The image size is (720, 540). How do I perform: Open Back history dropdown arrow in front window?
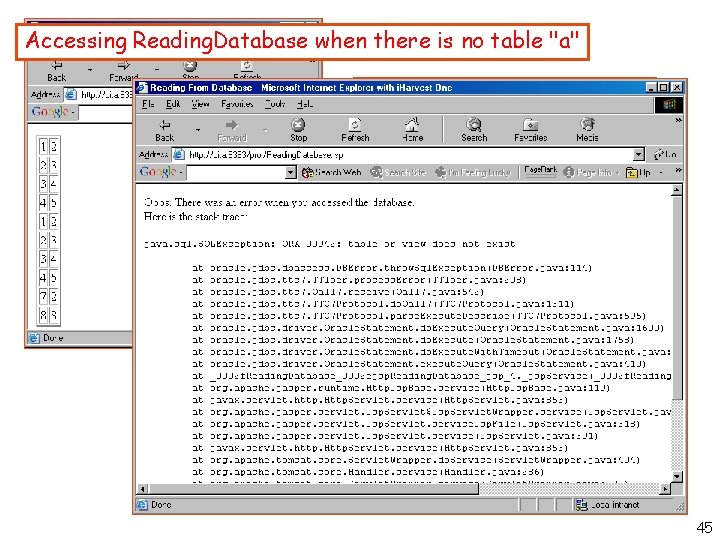pyautogui.click(x=198, y=130)
